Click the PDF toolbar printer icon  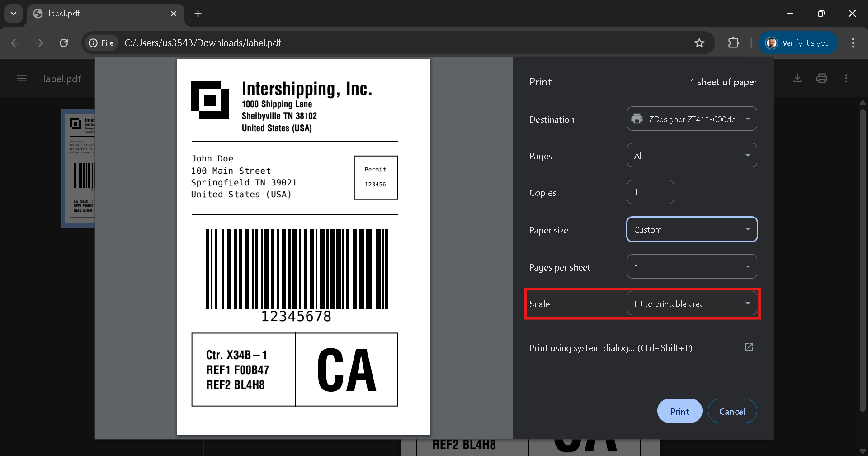821,78
